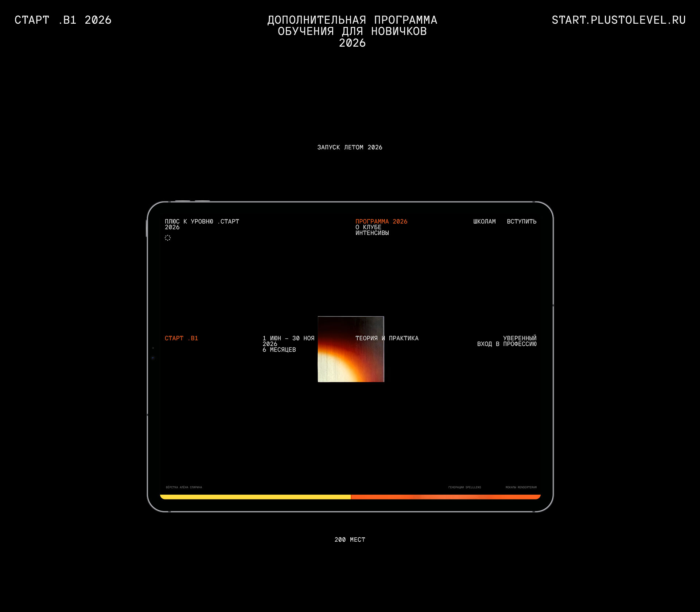Screen dimensions: 700x612
Task: Click the yellow part of progress bar
Action: click(x=255, y=497)
